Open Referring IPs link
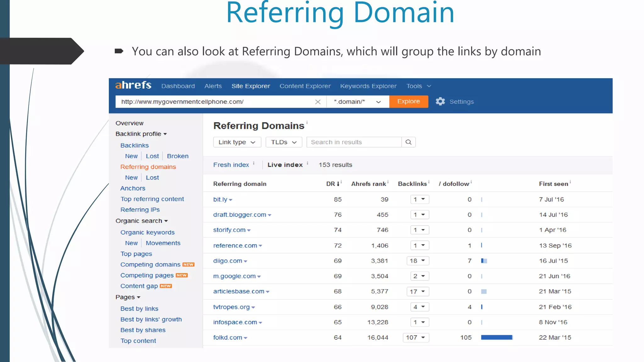The image size is (644, 362). click(140, 210)
